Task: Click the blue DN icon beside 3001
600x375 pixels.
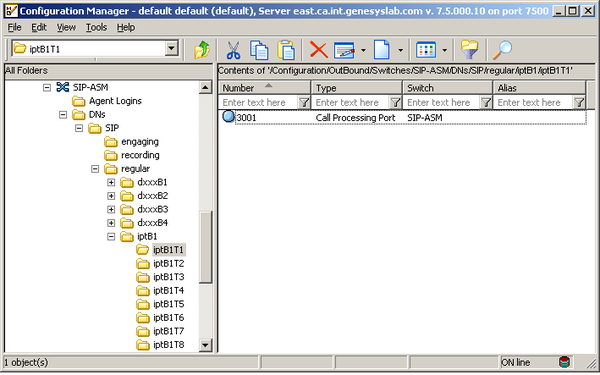Action: point(228,116)
